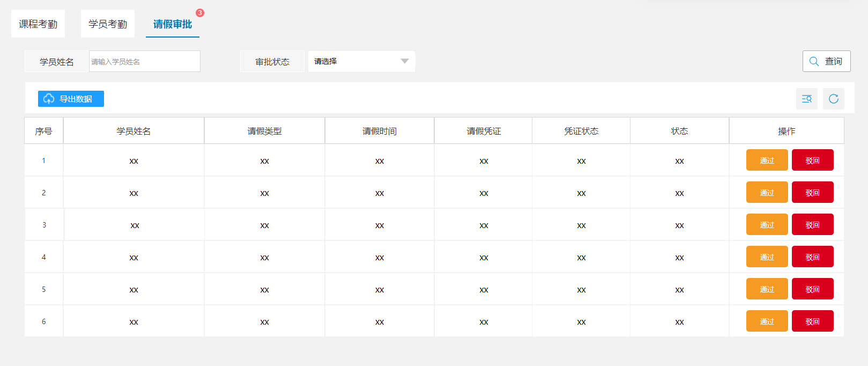Click the 状态 column header

(679, 131)
